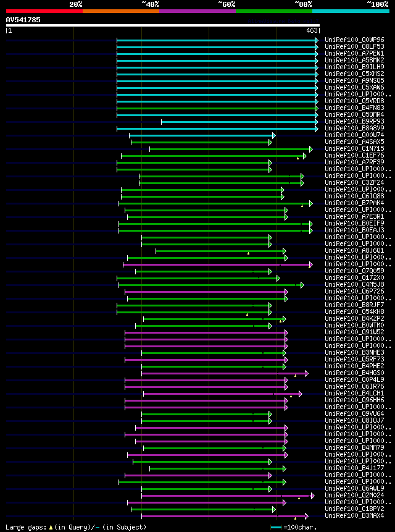395x532 pixels.
Task: Select UniRef100_Q6AWL9 label
Action: [x=354, y=488]
